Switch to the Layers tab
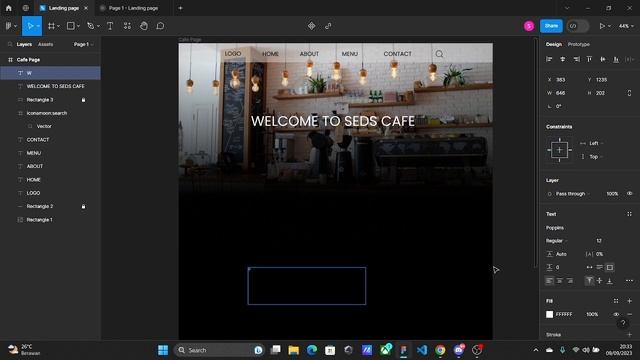This screenshot has width=640, height=360. tap(24, 44)
